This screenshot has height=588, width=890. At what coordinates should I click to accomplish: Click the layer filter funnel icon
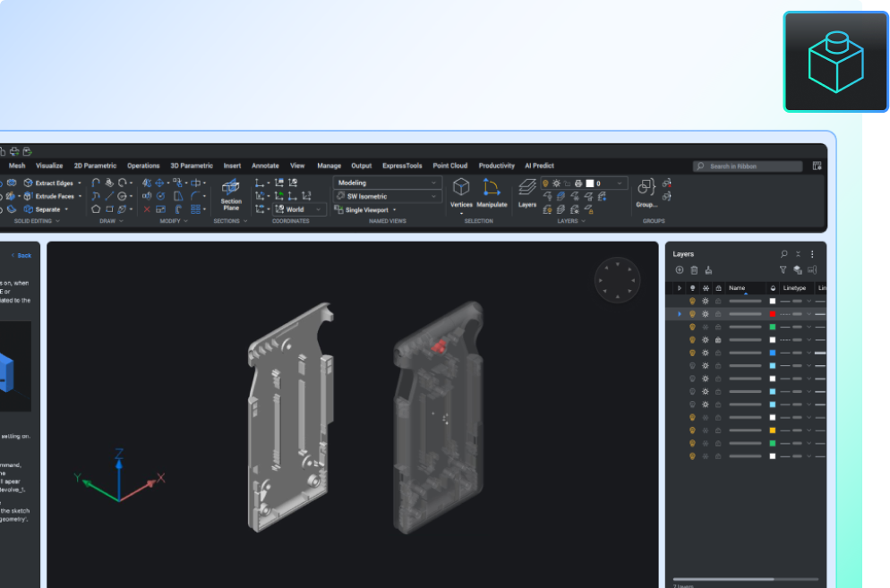[783, 268]
